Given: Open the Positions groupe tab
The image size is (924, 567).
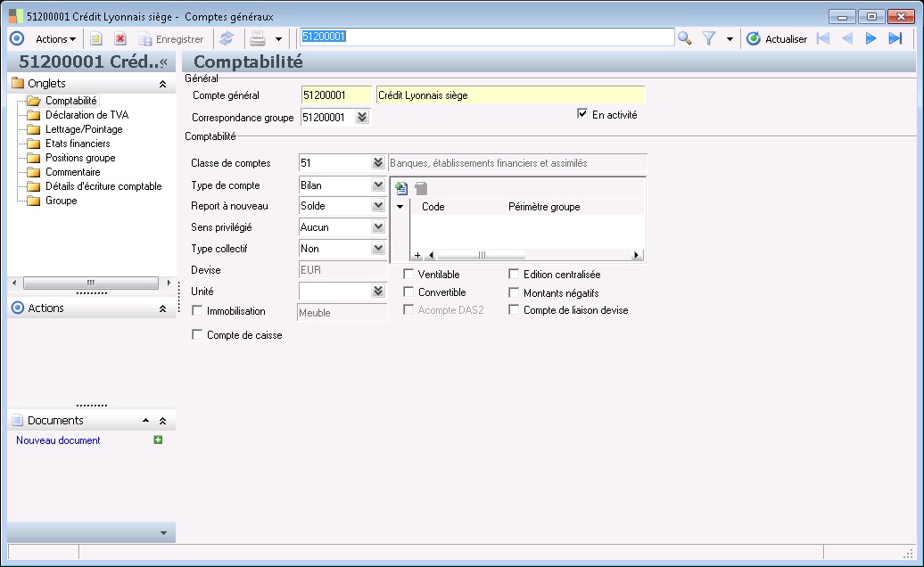Looking at the screenshot, I should tap(80, 158).
